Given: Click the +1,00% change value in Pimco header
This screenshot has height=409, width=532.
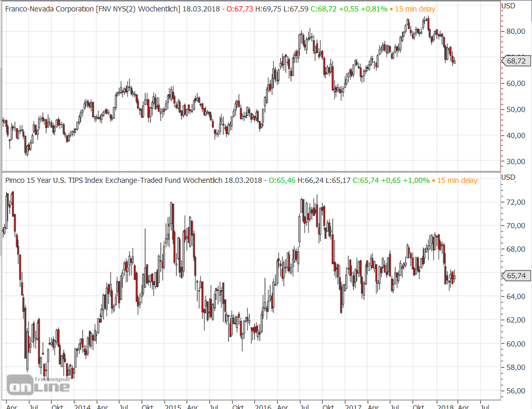Looking at the screenshot, I should tap(416, 180).
